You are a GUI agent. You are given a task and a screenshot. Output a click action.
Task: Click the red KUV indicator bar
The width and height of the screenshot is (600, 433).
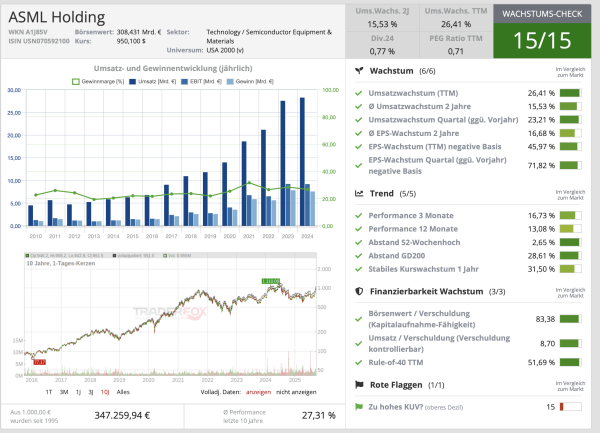[x=570, y=407]
